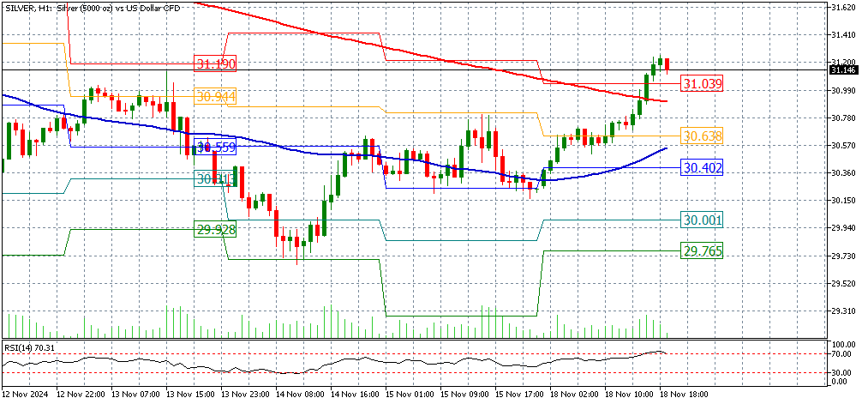Click the 14 Nov 16:00 time label
Viewport: 868px width, 404px height.
point(355,394)
